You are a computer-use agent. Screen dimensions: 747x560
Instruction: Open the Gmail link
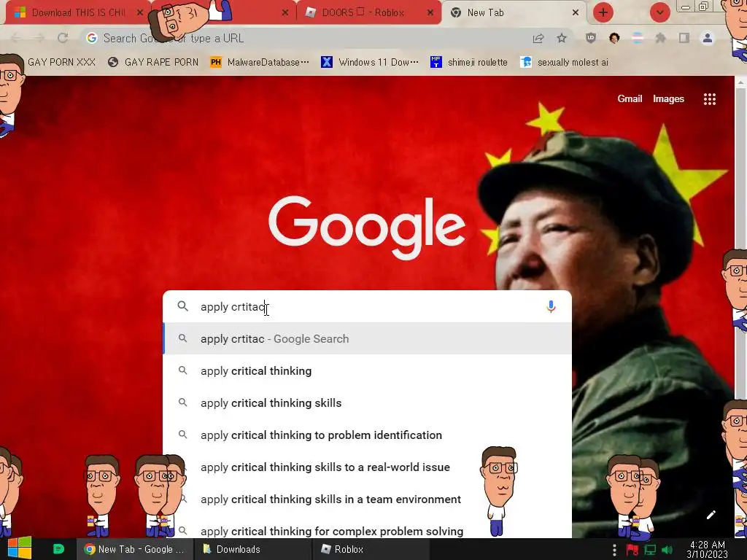tap(630, 98)
